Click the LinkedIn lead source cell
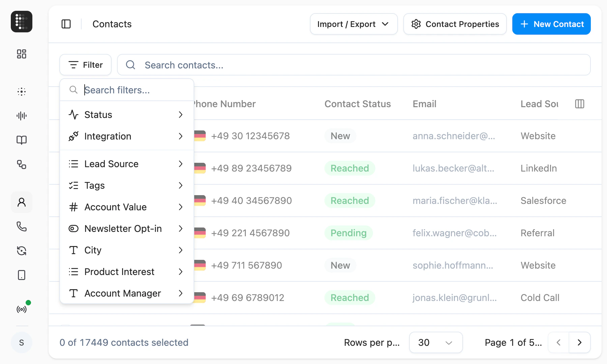Screen dimensions: 607x364 pos(539,168)
